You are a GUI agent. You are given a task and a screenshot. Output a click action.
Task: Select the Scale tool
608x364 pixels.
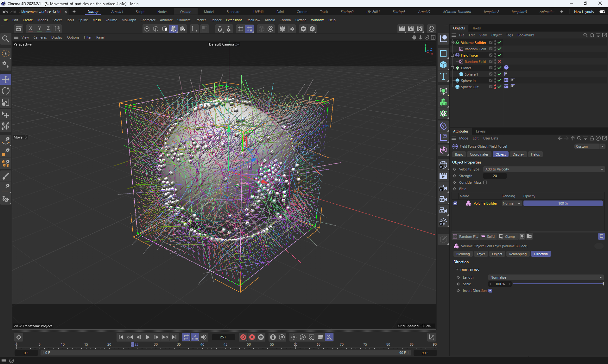(6, 102)
